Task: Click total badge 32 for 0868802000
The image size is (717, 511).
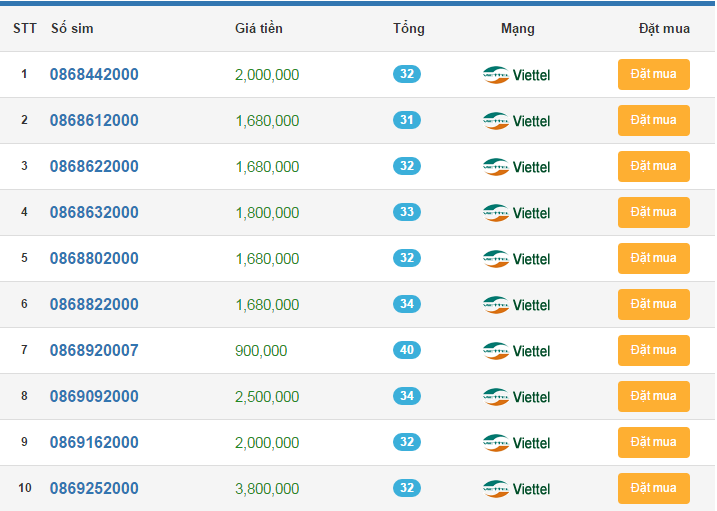Action: click(407, 258)
